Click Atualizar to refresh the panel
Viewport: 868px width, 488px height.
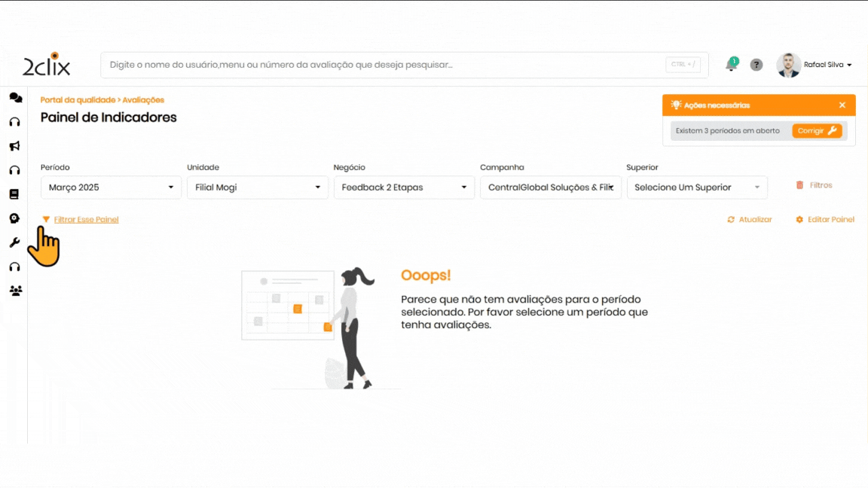[x=750, y=220]
